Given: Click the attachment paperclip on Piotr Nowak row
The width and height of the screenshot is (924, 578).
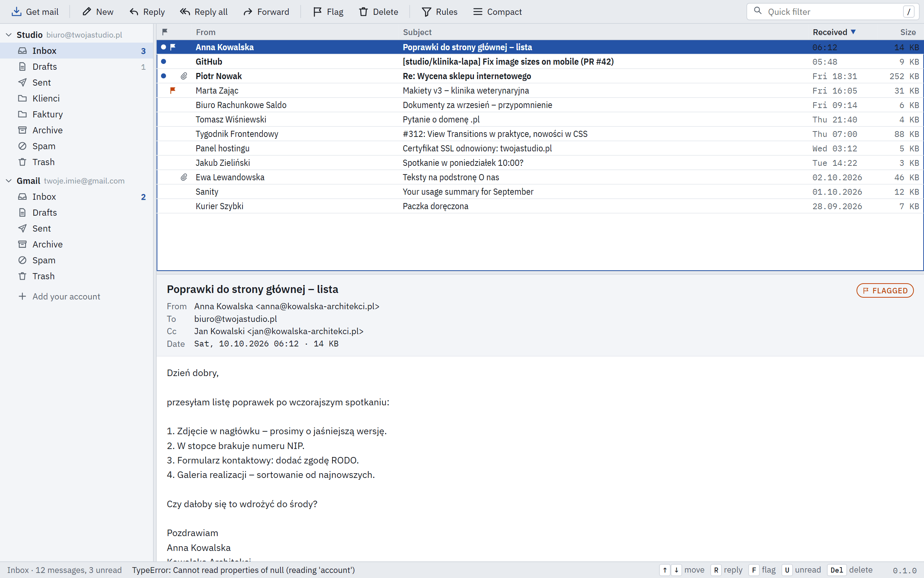Looking at the screenshot, I should tap(184, 76).
